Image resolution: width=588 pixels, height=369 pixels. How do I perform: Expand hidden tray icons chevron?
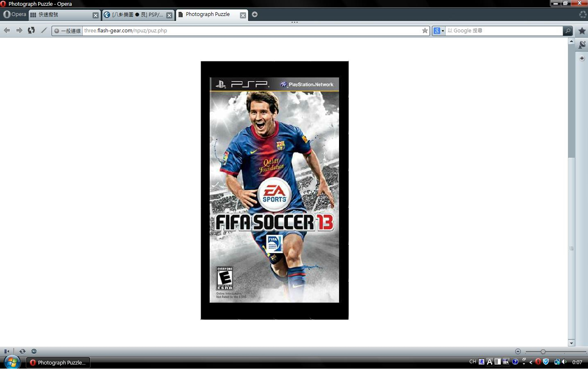(531, 362)
